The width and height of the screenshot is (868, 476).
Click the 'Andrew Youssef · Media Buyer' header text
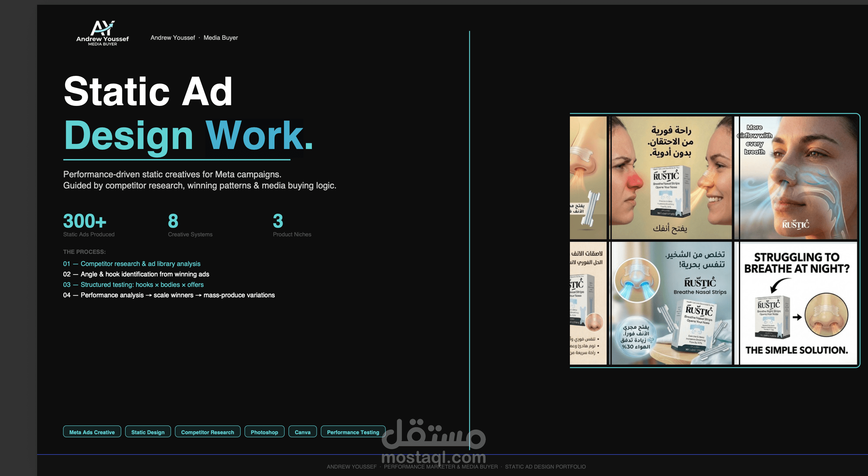tap(194, 38)
